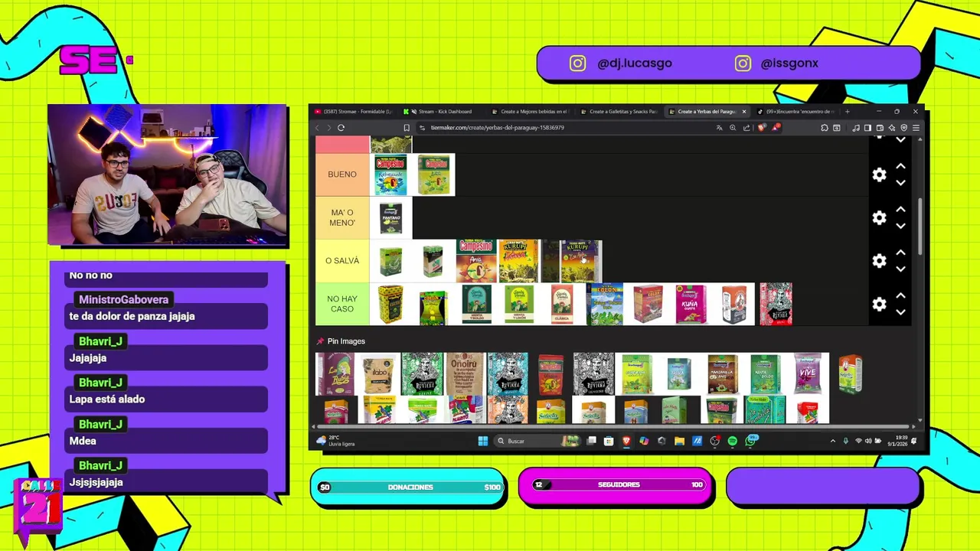The image size is (980, 551).
Task: Click the horizontal scrollbar below image pool
Action: [x=612, y=426]
